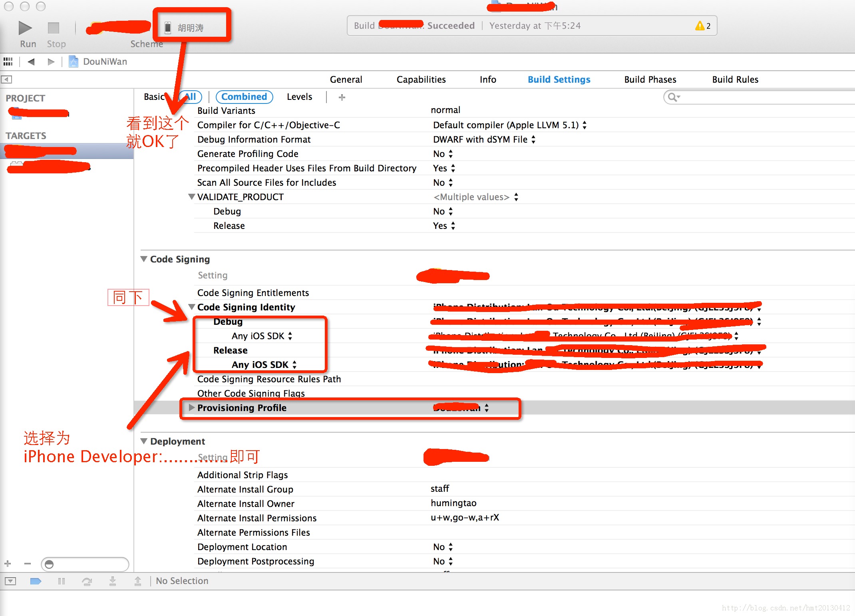Viewport: 855px width, 616px height.
Task: Select the Alternate Install Group value staff
Action: pos(440,489)
